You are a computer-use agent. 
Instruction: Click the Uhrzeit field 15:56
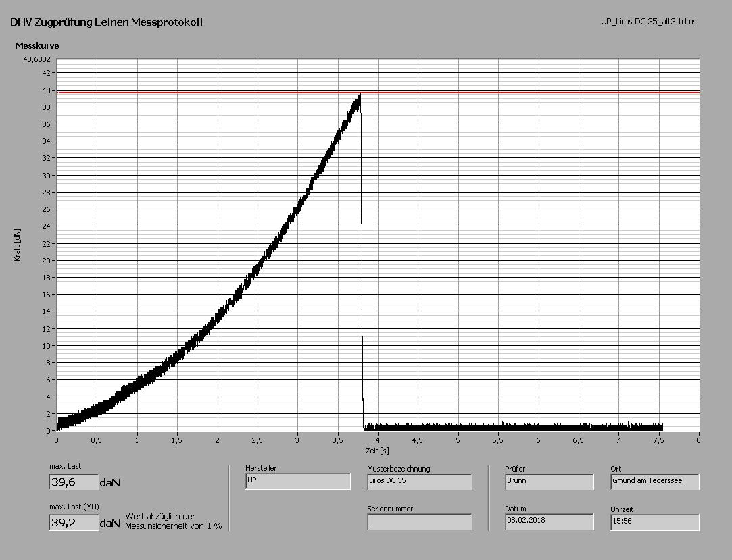(654, 522)
